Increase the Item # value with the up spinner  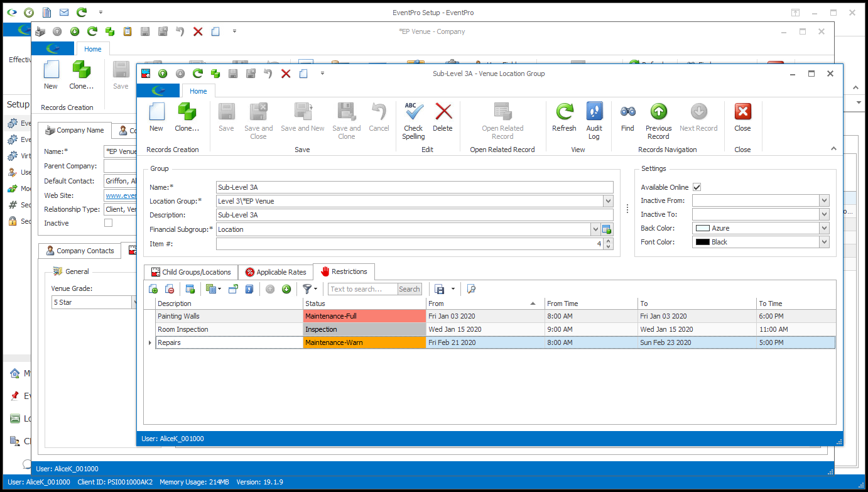click(608, 241)
